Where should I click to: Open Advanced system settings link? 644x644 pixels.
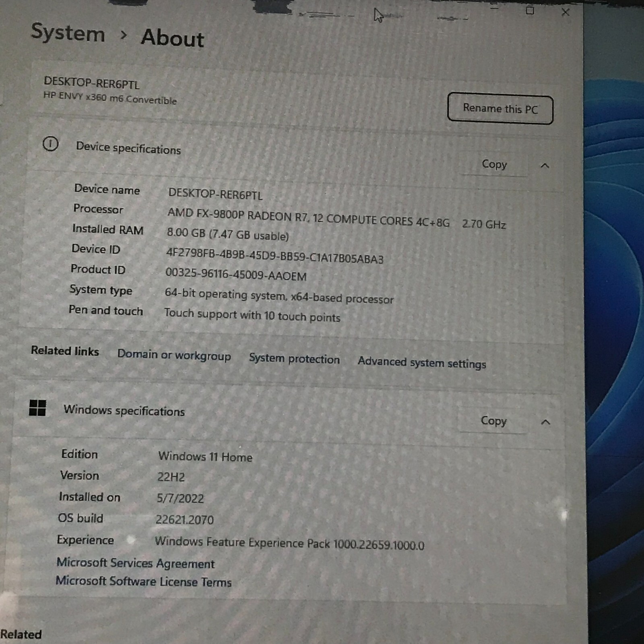point(422,363)
